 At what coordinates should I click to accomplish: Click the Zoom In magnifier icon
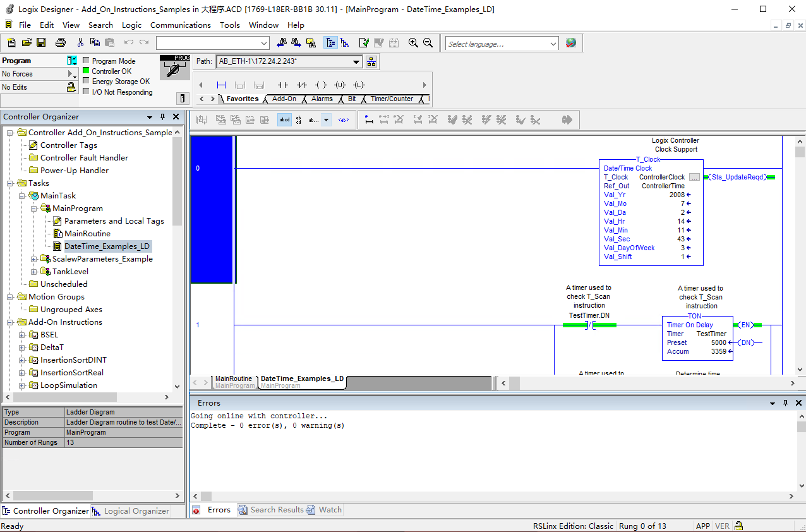[413, 42]
